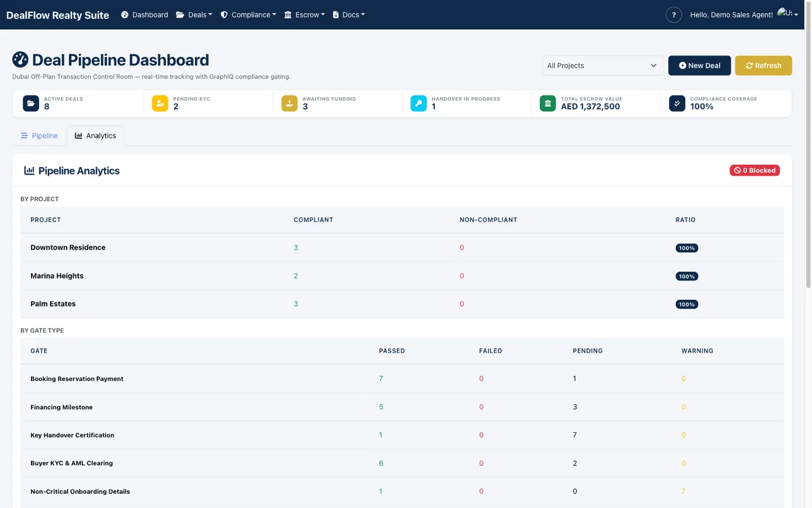Click the Compliant column header
The width and height of the screenshot is (812, 508).
coord(314,220)
